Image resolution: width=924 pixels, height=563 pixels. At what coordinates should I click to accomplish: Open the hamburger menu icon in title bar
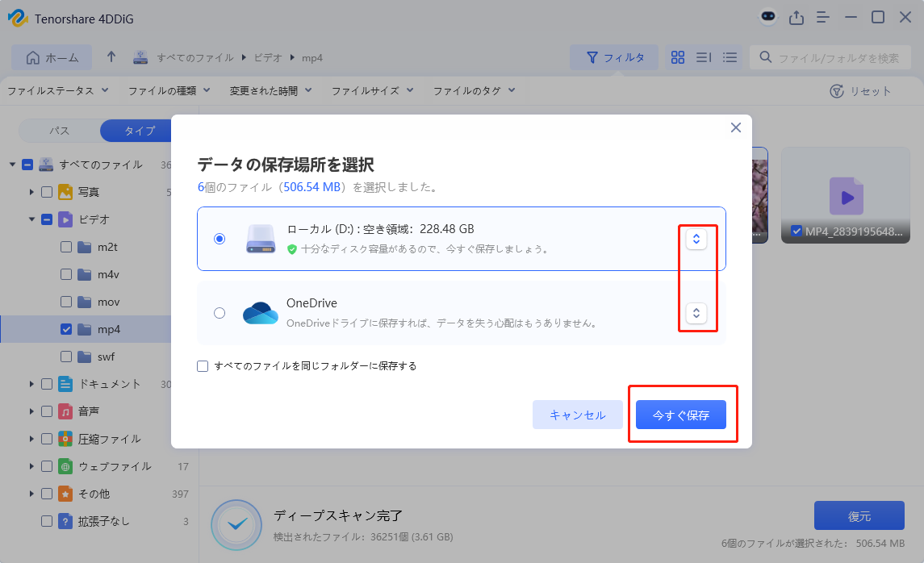[x=823, y=18]
